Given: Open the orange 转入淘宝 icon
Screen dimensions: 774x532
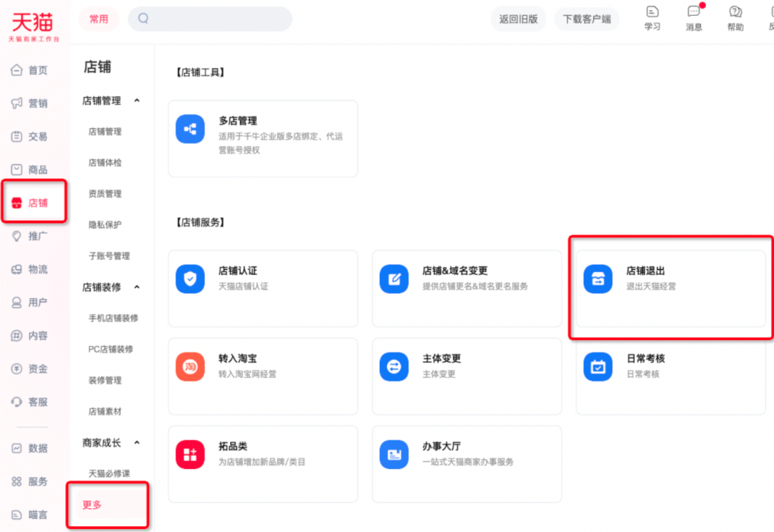Looking at the screenshot, I should click(x=190, y=367).
